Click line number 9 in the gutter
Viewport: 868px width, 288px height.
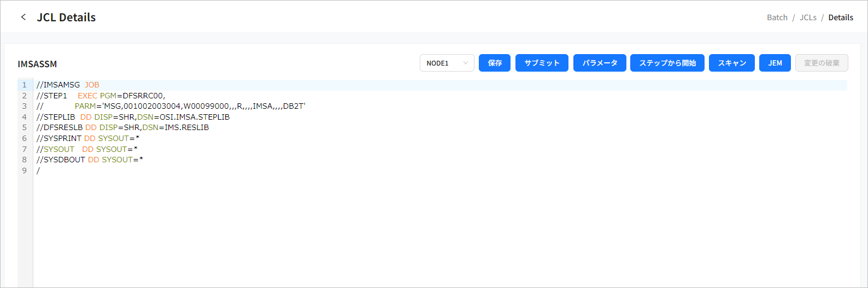coord(24,171)
